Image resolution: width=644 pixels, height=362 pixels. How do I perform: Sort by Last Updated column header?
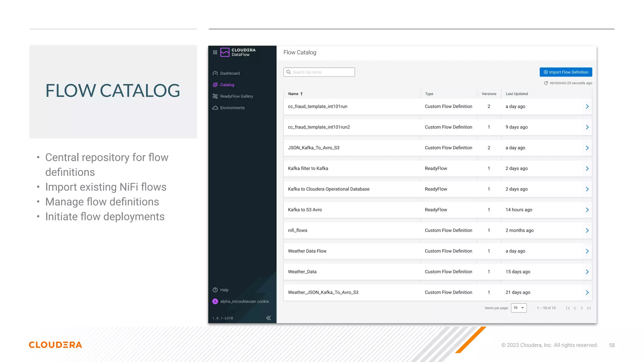tap(517, 94)
